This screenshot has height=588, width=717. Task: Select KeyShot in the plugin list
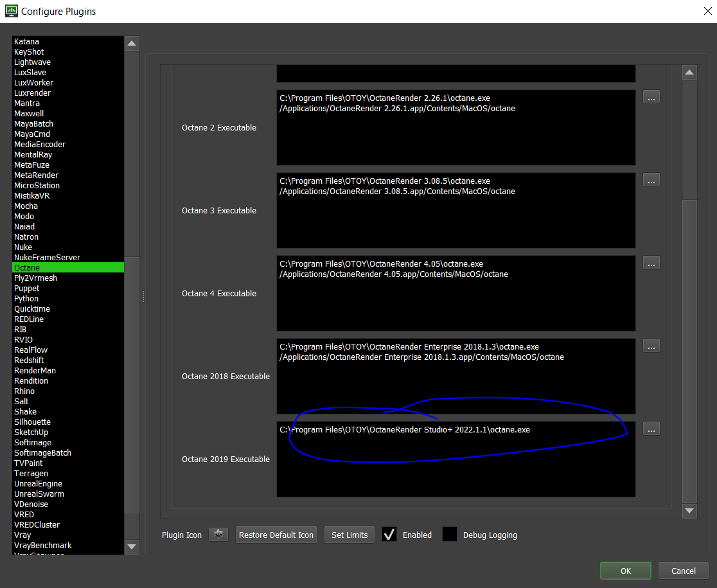(67, 51)
